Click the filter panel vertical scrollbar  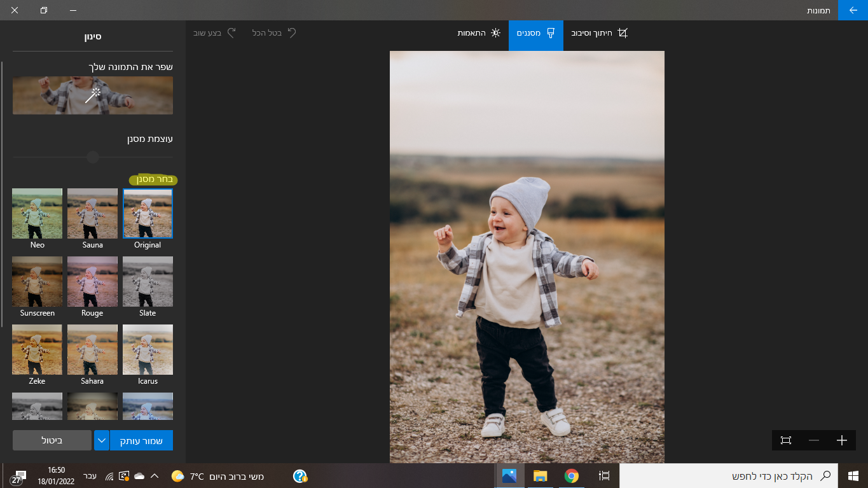(3, 194)
